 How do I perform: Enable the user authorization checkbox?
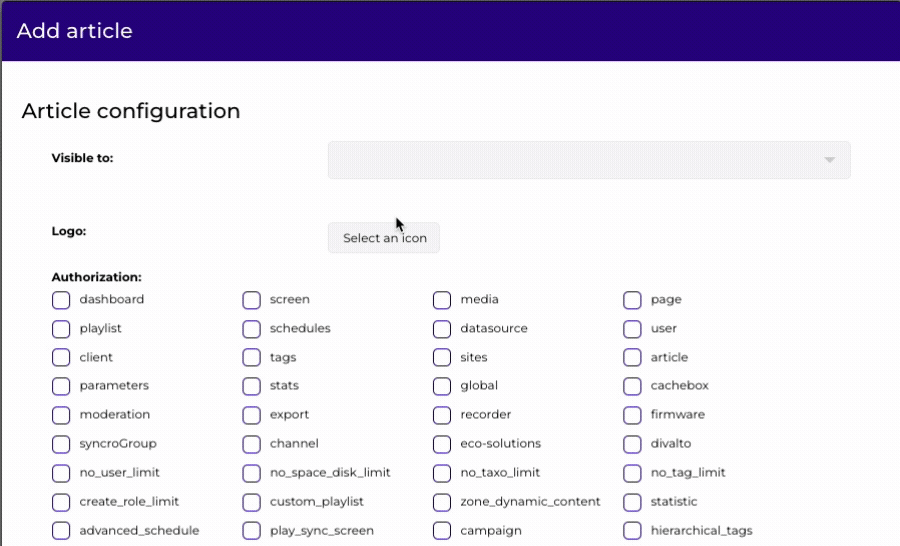632,329
